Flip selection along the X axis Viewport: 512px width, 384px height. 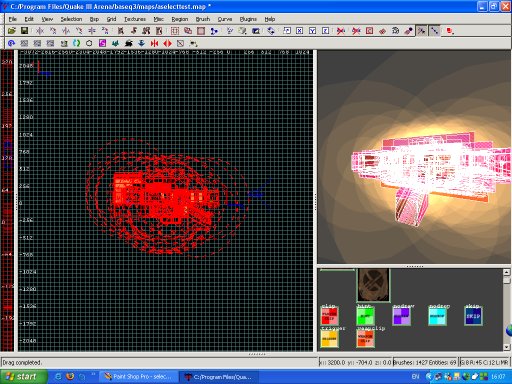click(x=40, y=31)
